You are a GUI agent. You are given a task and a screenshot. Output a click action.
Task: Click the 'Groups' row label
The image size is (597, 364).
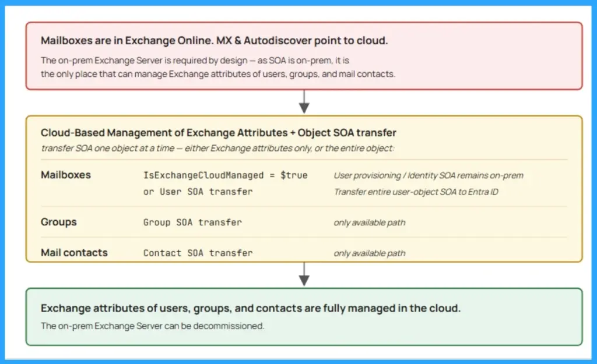click(59, 222)
